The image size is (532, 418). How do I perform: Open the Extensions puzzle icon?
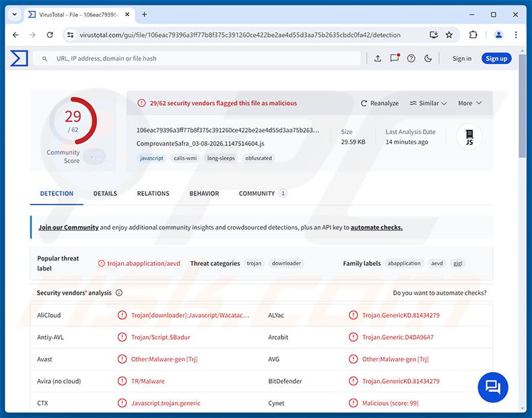pyautogui.click(x=473, y=35)
